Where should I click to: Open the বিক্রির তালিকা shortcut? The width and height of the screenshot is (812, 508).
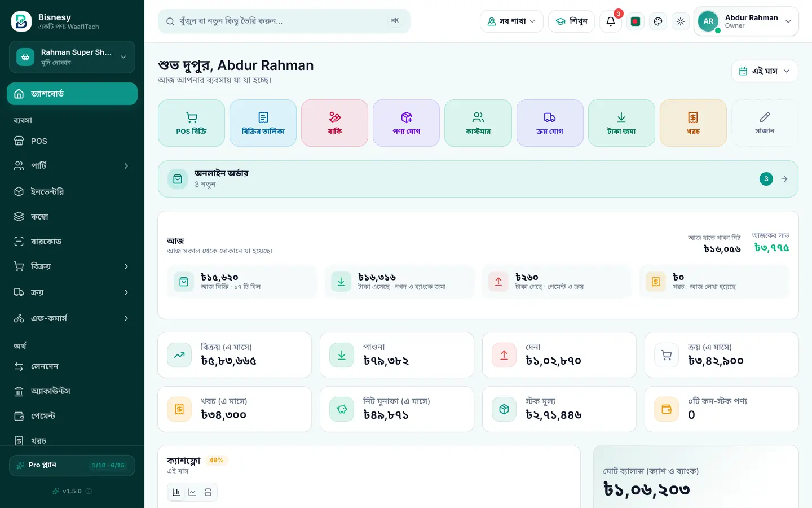coord(263,123)
